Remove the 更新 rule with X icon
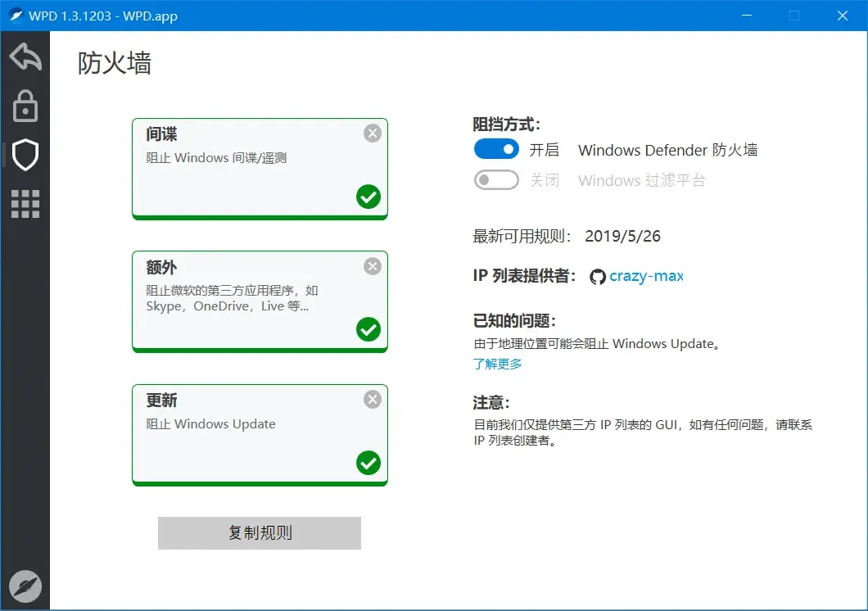Viewport: 868px width, 611px height. (373, 399)
